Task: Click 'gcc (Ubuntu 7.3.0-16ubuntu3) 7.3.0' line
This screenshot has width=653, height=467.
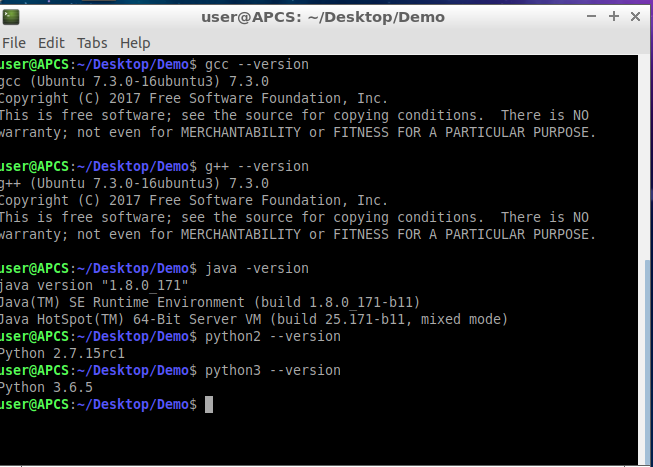Action: (134, 81)
